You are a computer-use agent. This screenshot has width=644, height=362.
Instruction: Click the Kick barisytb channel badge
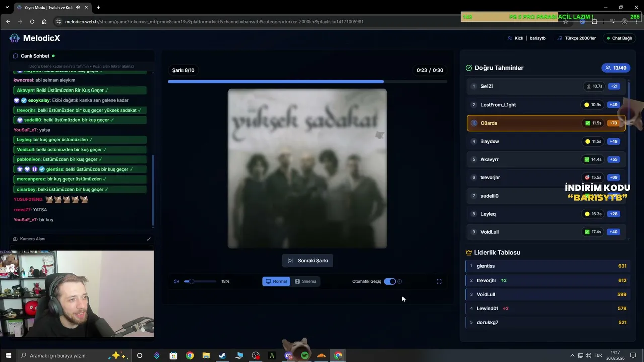tap(526, 38)
